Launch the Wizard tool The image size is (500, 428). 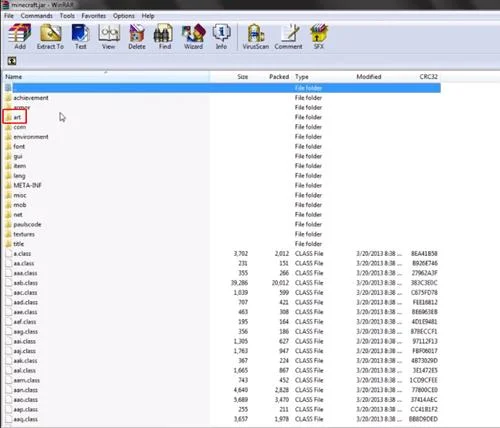(x=194, y=37)
